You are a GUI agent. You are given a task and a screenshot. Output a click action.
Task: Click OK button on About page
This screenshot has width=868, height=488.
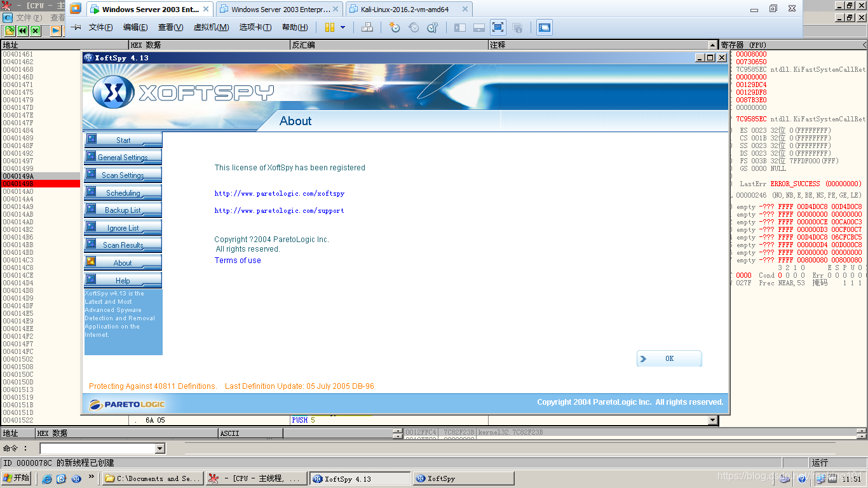click(669, 358)
